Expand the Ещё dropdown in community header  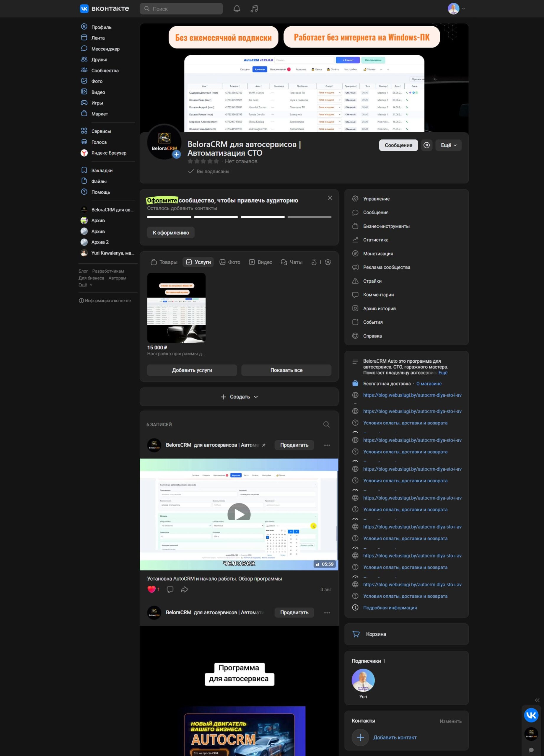pyautogui.click(x=448, y=145)
